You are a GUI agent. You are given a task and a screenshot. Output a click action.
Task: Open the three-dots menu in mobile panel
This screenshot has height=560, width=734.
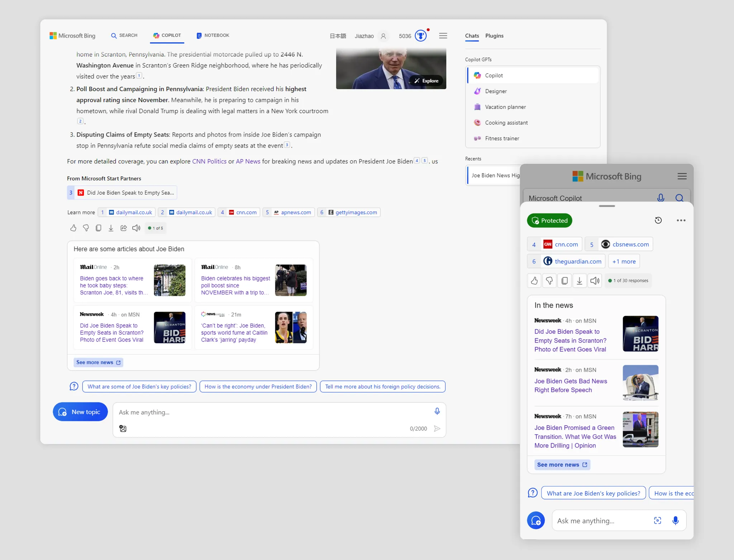[x=681, y=220]
